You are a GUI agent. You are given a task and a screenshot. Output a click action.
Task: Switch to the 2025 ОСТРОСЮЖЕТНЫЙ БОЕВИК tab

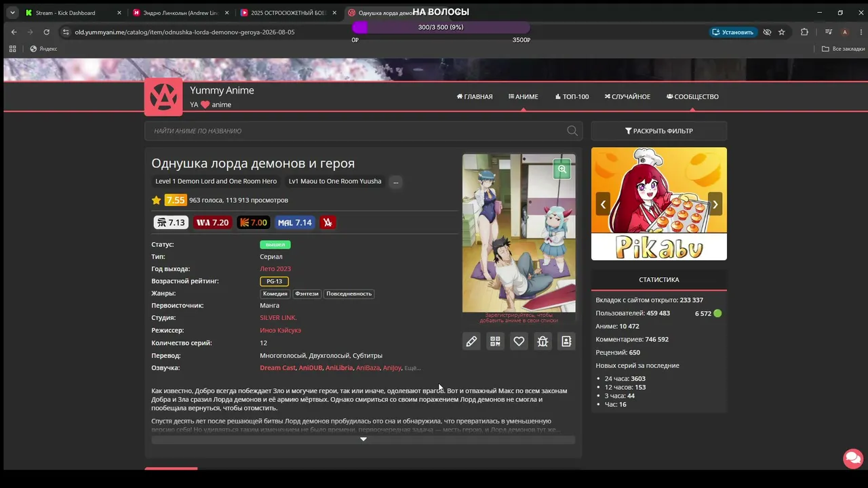(x=288, y=13)
